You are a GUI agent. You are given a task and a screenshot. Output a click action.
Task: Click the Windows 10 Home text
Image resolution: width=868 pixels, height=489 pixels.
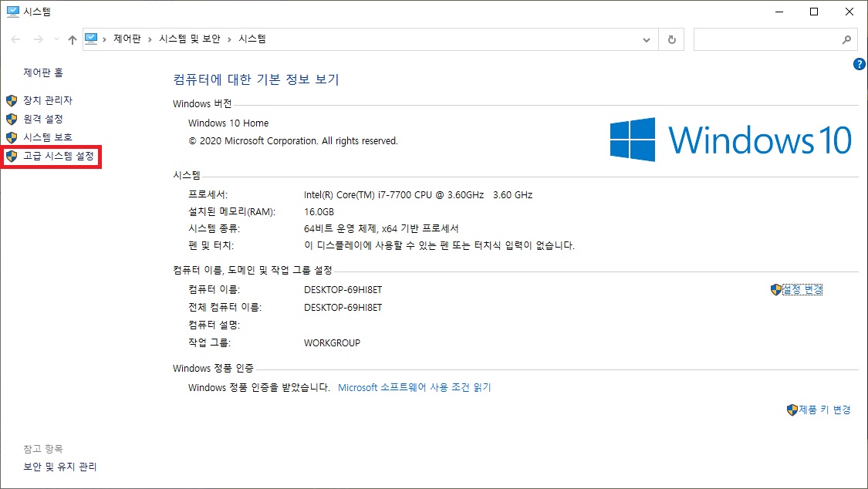228,123
